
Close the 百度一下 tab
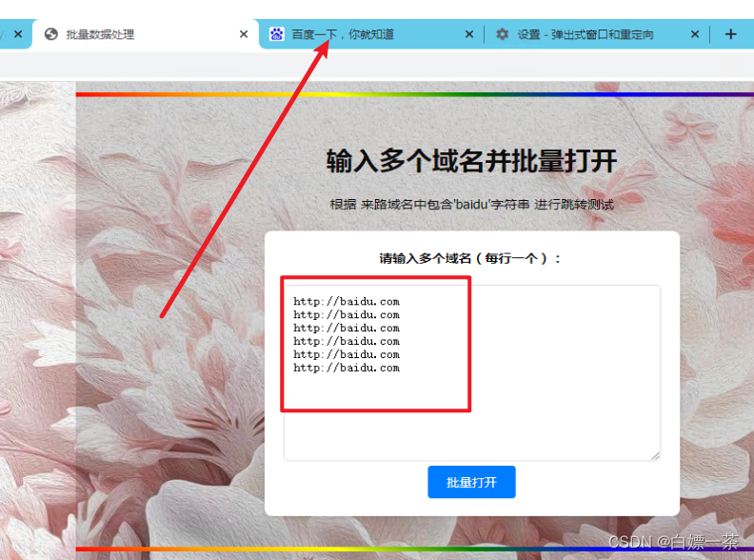tap(469, 34)
